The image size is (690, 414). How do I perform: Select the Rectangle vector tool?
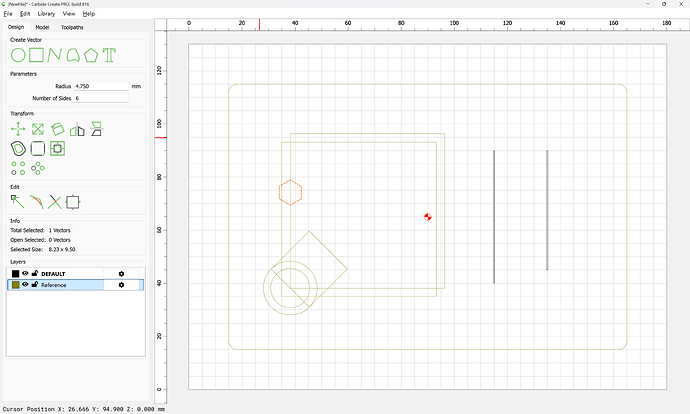[x=37, y=55]
